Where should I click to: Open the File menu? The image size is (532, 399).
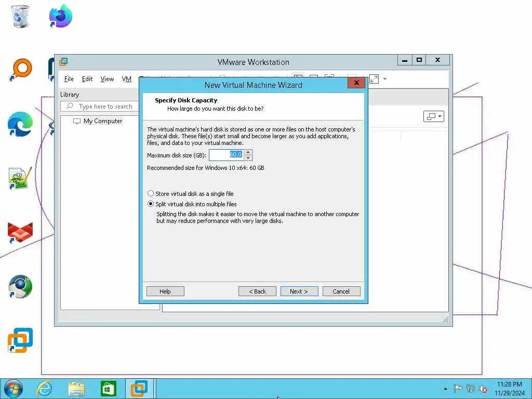coord(69,79)
